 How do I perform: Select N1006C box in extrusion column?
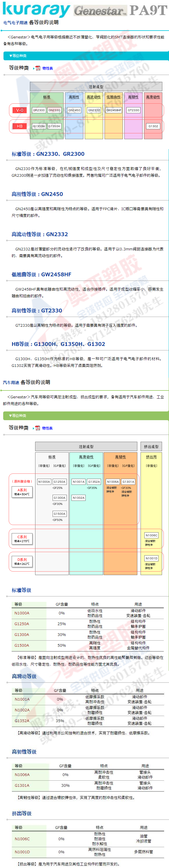point(151,535)
